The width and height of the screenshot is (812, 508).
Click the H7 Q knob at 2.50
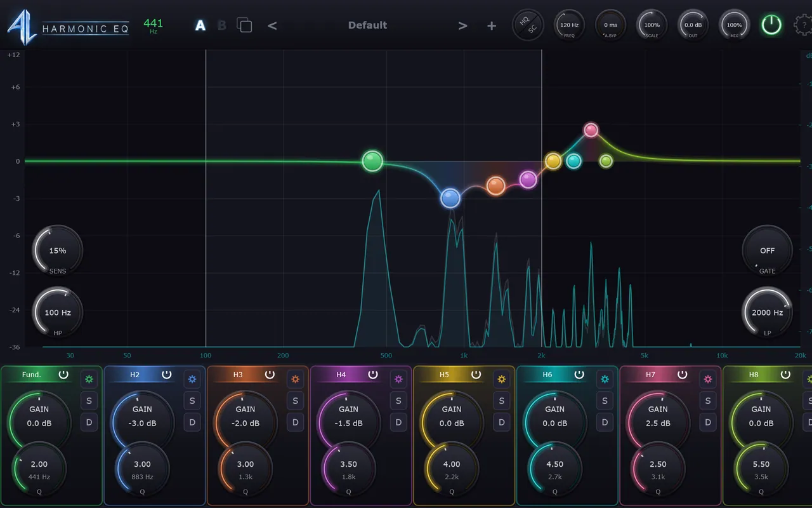658,469
